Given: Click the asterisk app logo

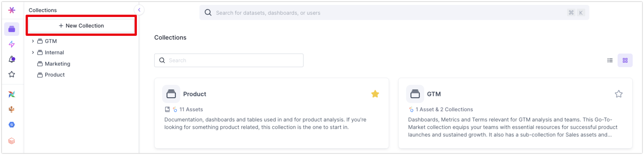Looking at the screenshot, I should coord(11,10).
